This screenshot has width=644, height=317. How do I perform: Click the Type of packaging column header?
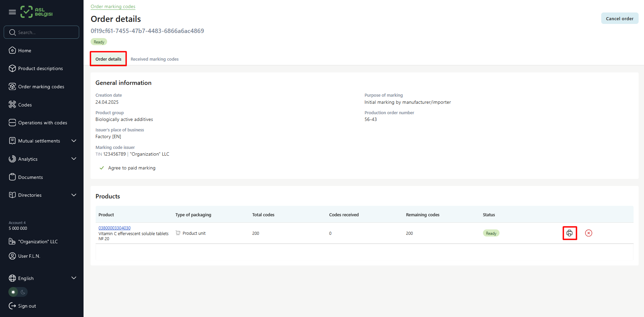(193, 215)
